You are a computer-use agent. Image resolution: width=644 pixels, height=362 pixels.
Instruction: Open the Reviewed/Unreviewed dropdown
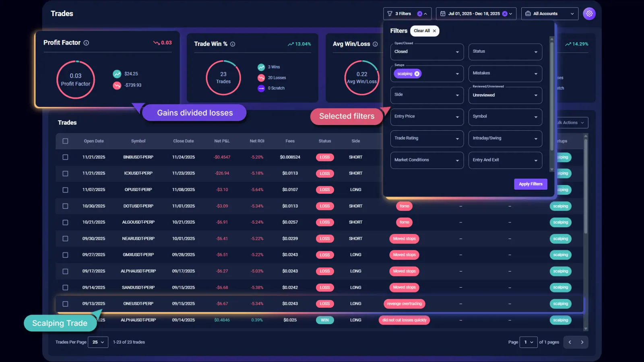(505, 95)
